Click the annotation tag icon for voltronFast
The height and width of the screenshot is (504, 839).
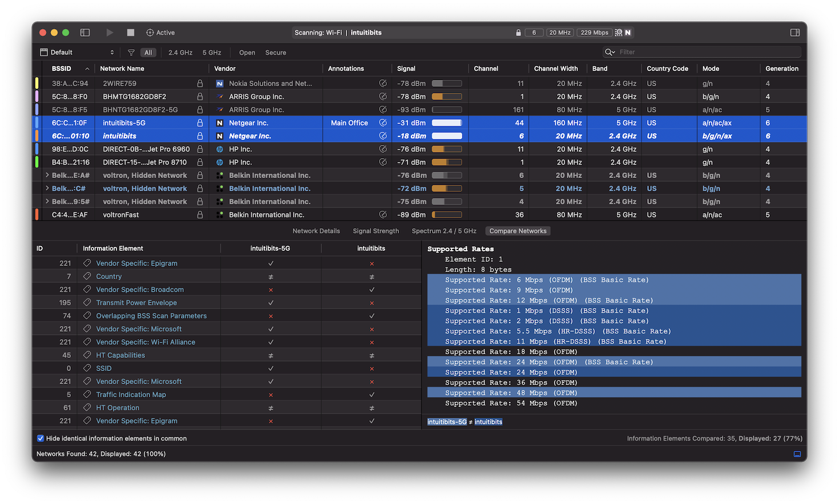383,215
